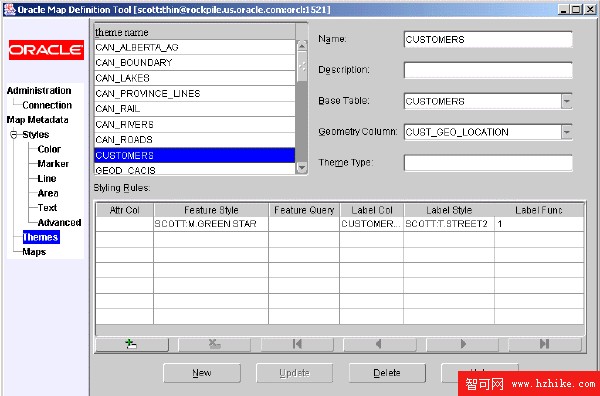This screenshot has height=396, width=600.
Task: Open the Line styles node
Action: point(47,179)
